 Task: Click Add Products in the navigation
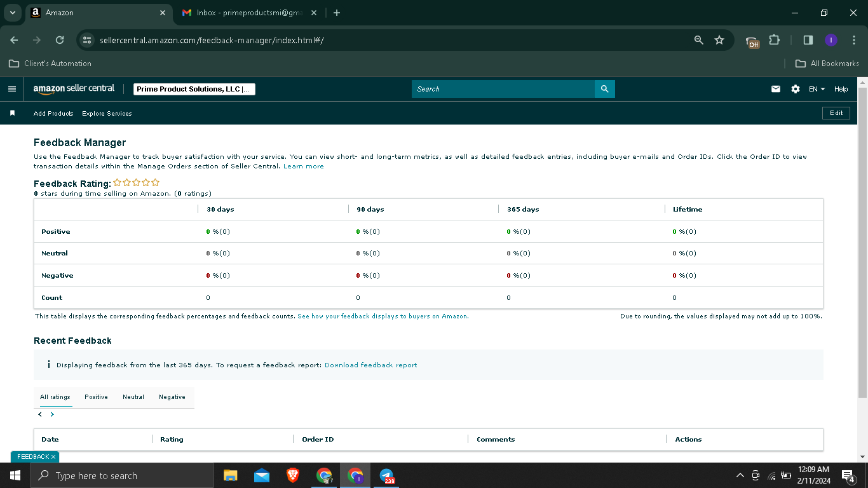pyautogui.click(x=53, y=113)
